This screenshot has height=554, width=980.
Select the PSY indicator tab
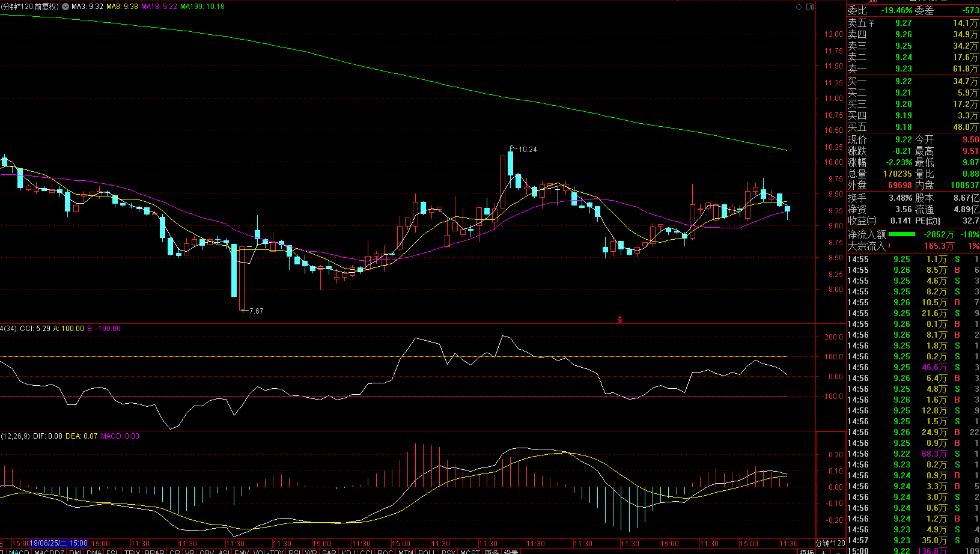coord(448,552)
